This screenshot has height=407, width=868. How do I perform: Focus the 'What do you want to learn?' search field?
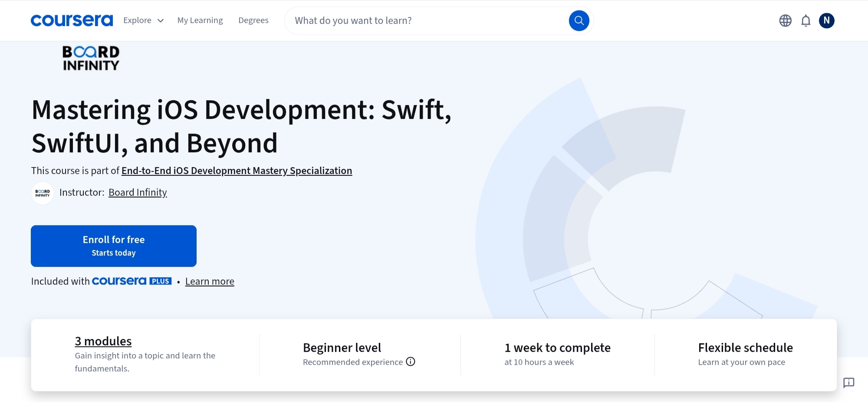(427, 20)
